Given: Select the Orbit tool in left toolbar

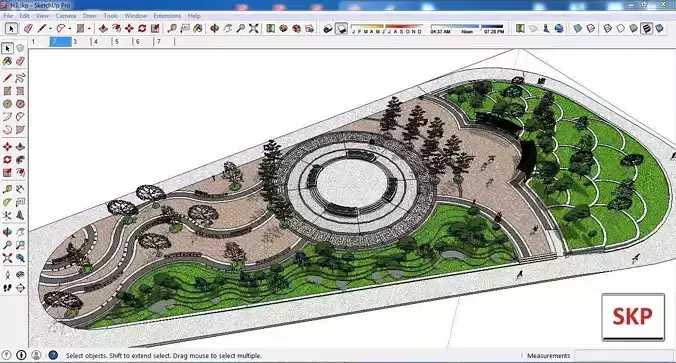Looking at the screenshot, I should pyautogui.click(x=7, y=232).
